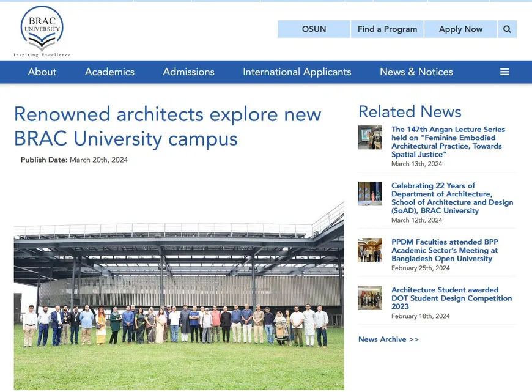The image size is (532, 392).
Task: Click the Angan Lecture Series thumbnail
Action: coord(370,138)
